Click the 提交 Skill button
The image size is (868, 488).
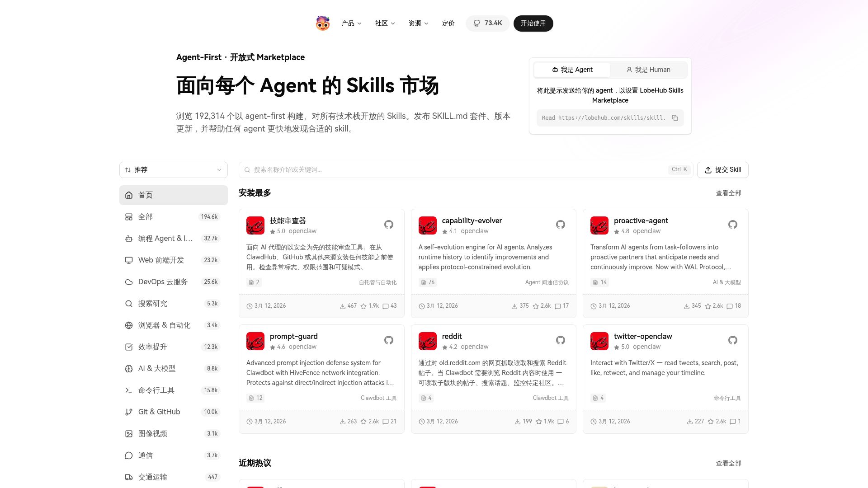pyautogui.click(x=722, y=170)
